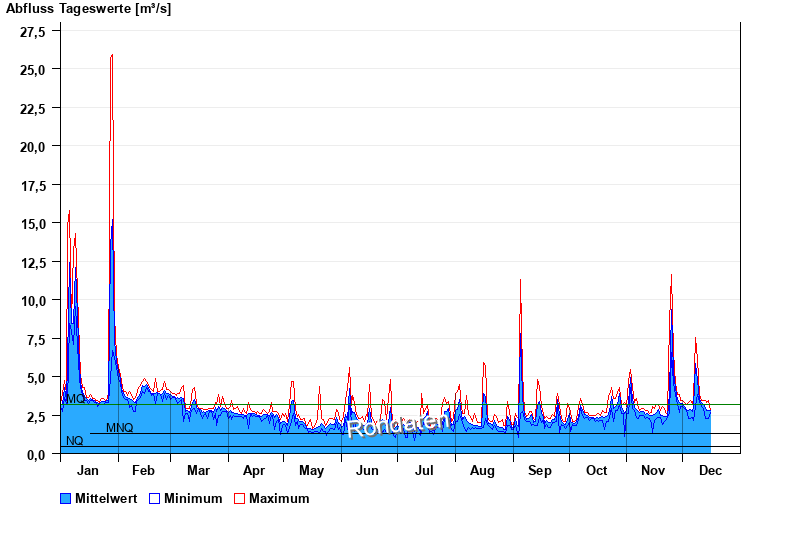
Task: Click the red Maximum legend swatch
Action: pos(239,498)
